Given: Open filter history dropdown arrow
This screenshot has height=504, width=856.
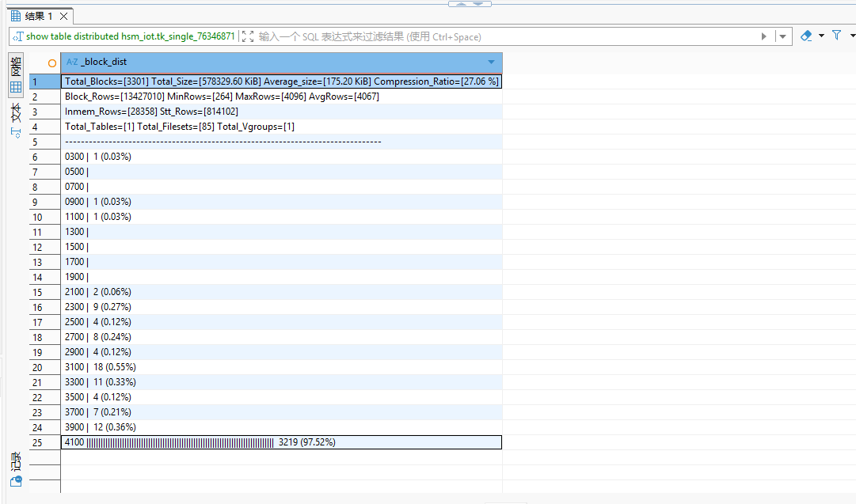Looking at the screenshot, I should click(782, 36).
